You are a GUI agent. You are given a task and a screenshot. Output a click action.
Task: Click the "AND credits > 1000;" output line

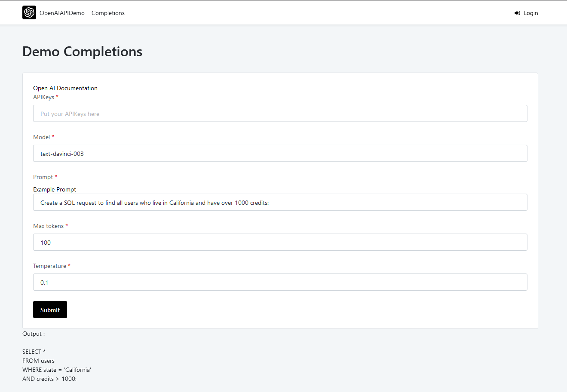click(x=49, y=379)
